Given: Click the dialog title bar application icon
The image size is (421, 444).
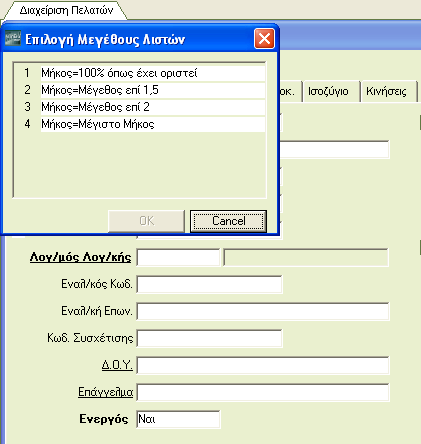Looking at the screenshot, I should pos(13,39).
